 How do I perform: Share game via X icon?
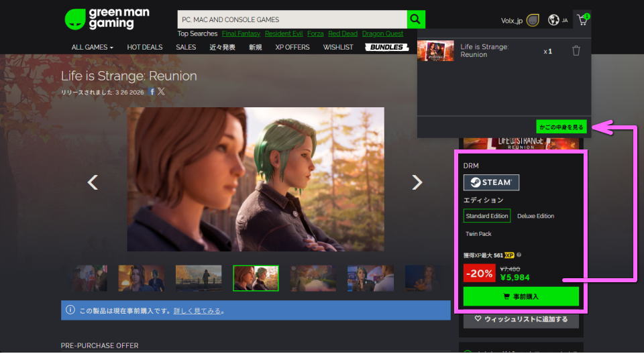click(x=161, y=92)
